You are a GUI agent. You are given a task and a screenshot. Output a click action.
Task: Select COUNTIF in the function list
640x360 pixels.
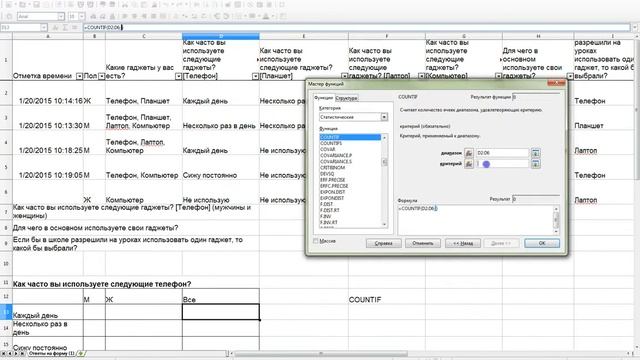(x=350, y=137)
